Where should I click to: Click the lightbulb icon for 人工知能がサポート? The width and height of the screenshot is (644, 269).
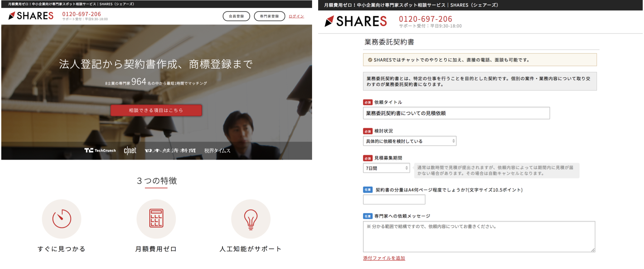[251, 219]
